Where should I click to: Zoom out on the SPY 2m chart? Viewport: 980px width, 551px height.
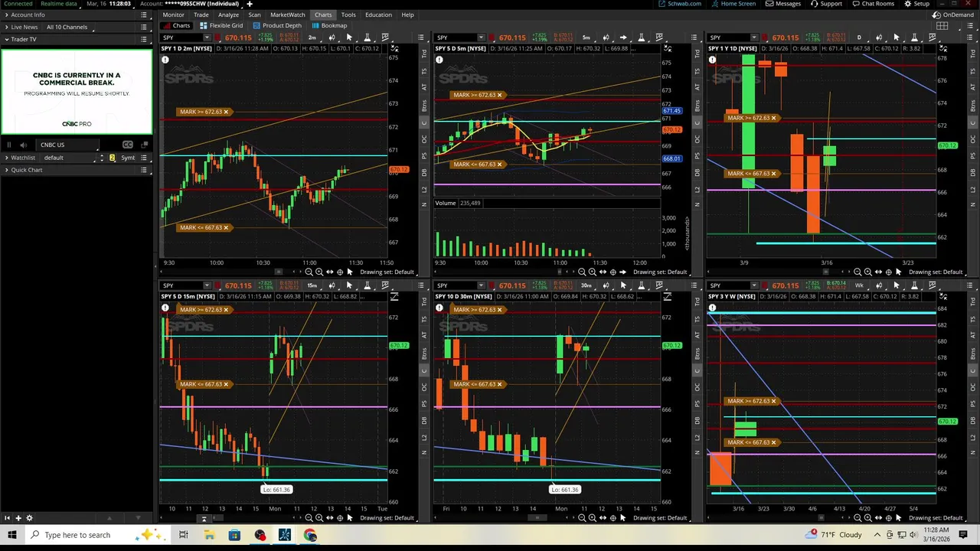[x=309, y=272]
